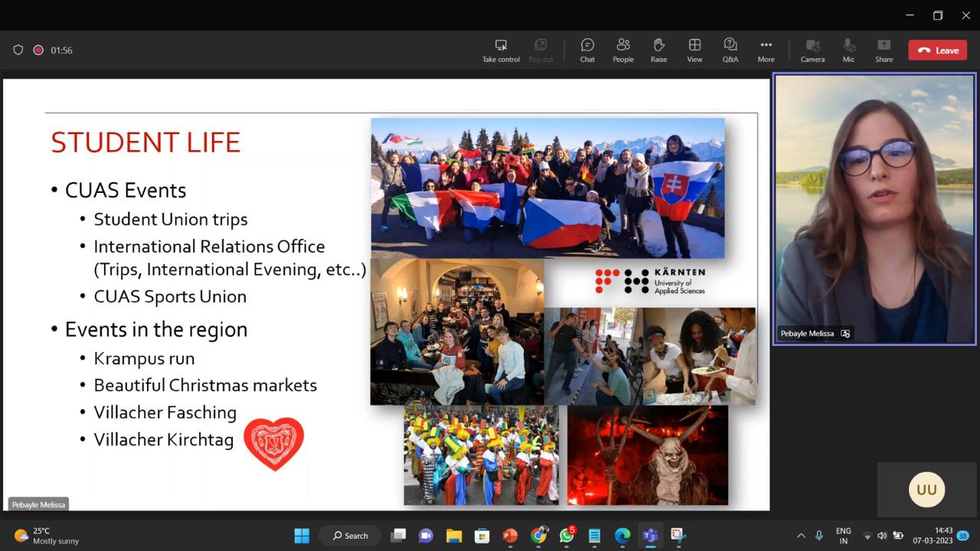980x551 pixels.
Task: Show hidden system tray icons
Action: (x=801, y=536)
